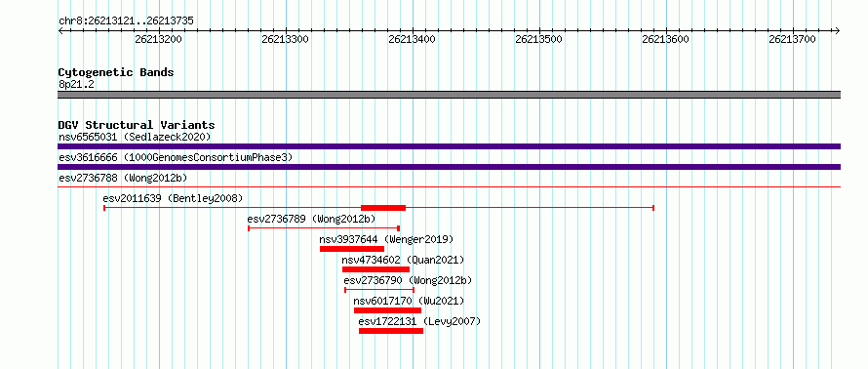This screenshot has width=868, height=369.
Task: Open variant nsv4734602 (Quan2021) label
Action: (403, 260)
